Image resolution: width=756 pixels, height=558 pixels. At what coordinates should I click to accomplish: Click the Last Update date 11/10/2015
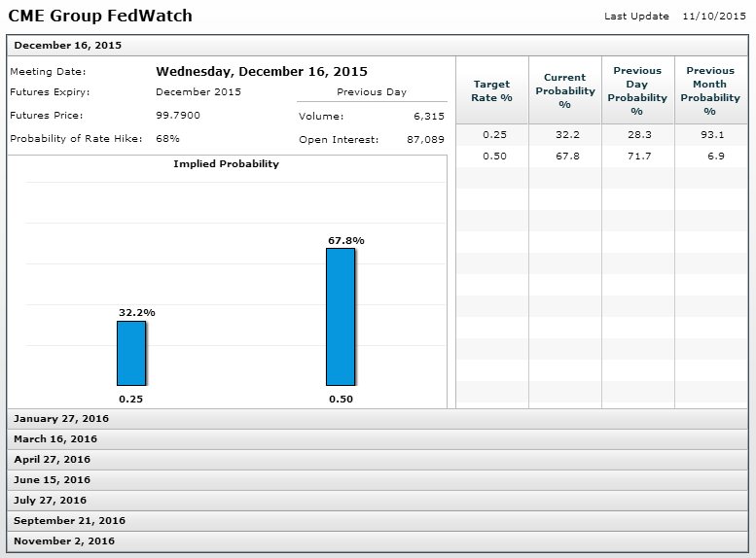tap(714, 16)
